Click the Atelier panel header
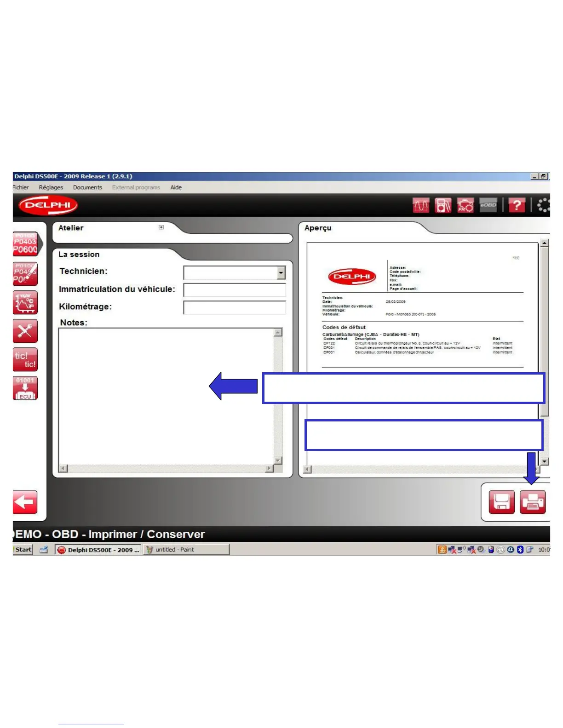 pyautogui.click(x=71, y=228)
